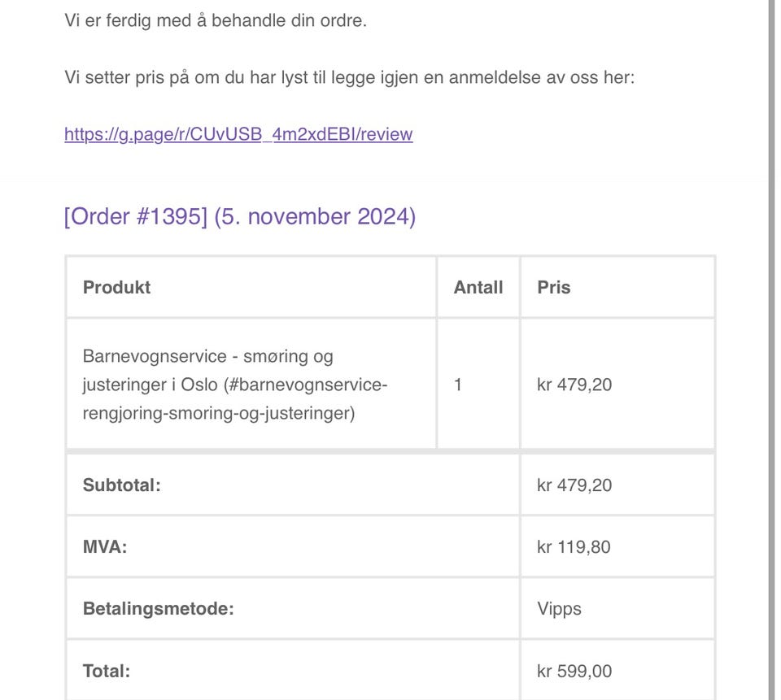
Task: Click the Subtotal row amount kr 479,20
Action: pyautogui.click(x=574, y=485)
